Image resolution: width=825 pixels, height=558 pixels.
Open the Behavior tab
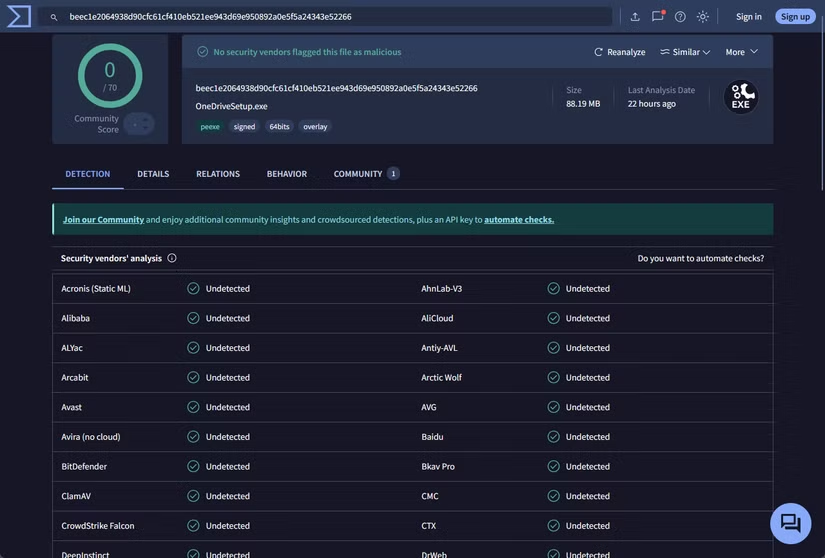pyautogui.click(x=287, y=174)
